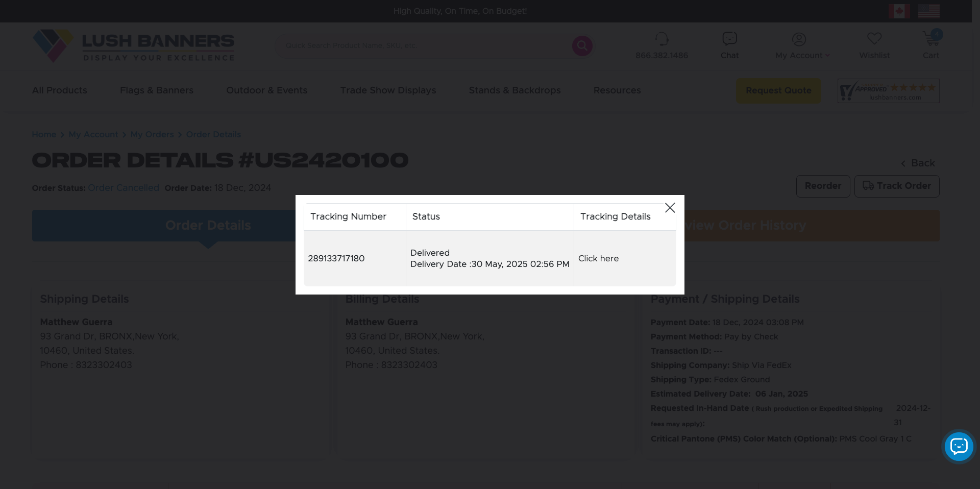This screenshot has height=489, width=980.
Task: Click the search magnifier icon
Action: coord(582,46)
